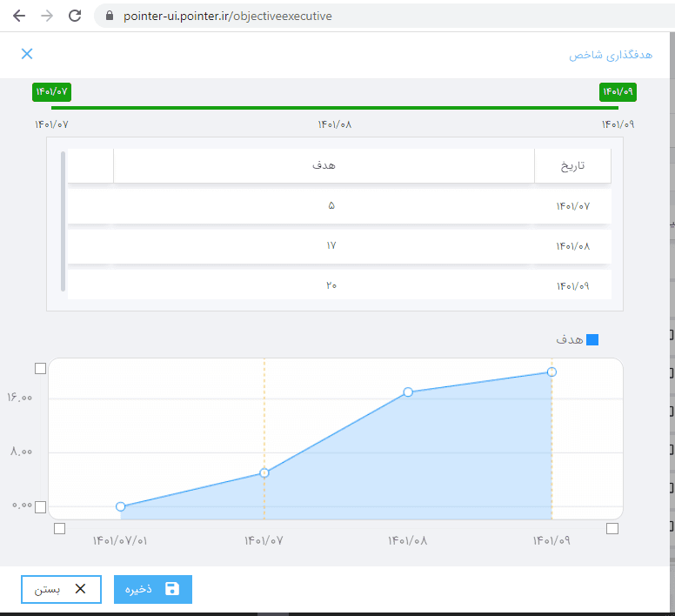
Task: Click the date cell ۱۴۰۱/۰۸ in table
Action: pos(572,246)
